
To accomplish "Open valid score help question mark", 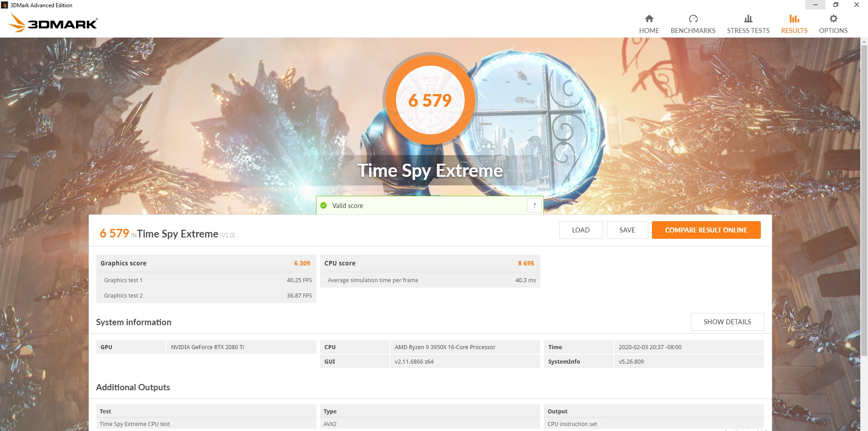I will pos(534,205).
